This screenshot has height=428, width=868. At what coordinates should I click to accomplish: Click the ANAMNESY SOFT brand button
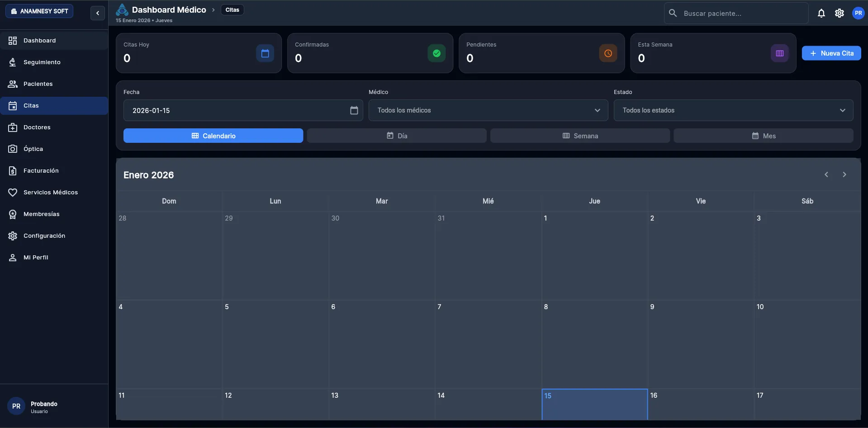[39, 11]
